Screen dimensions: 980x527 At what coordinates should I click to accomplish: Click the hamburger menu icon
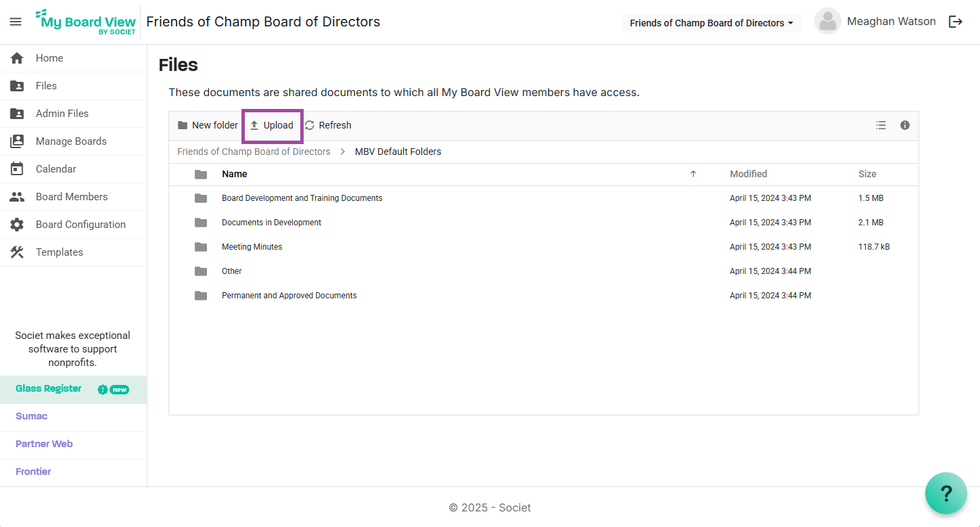click(x=16, y=22)
